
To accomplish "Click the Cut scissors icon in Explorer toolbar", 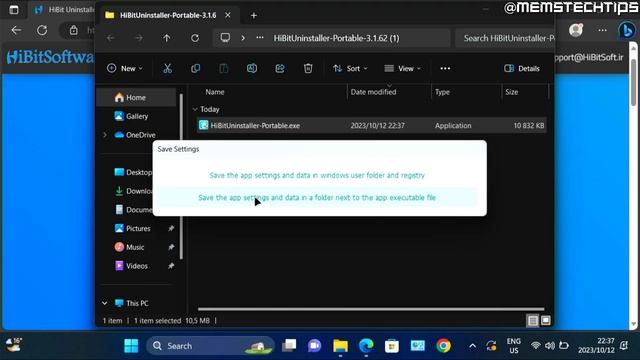I will pos(167,69).
